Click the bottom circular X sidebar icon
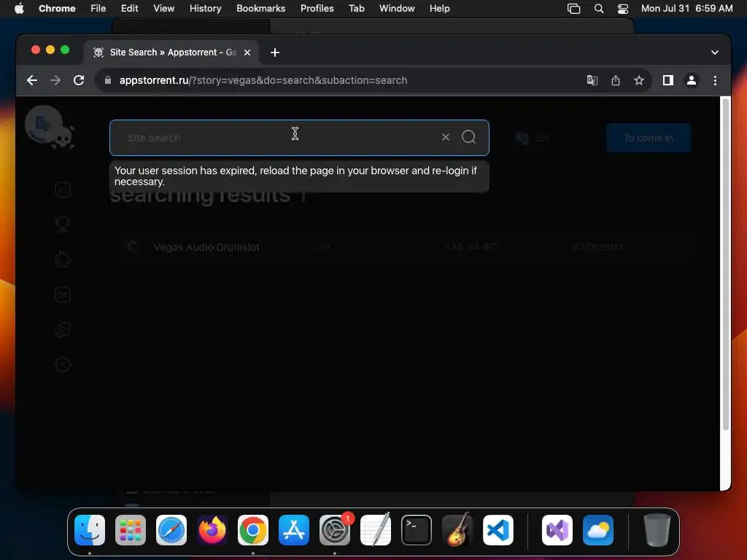The height and width of the screenshot is (560, 747). tap(63, 365)
